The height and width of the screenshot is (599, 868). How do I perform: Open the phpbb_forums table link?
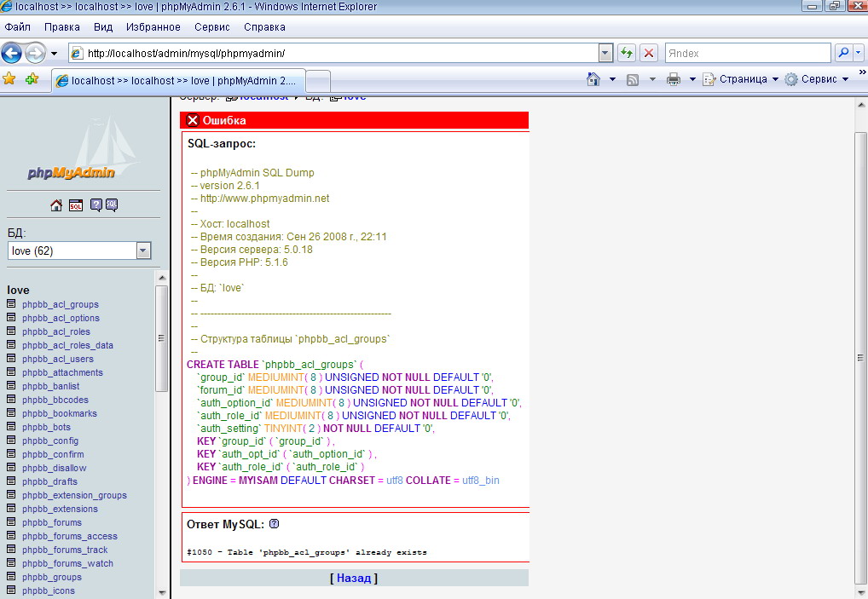click(x=52, y=522)
